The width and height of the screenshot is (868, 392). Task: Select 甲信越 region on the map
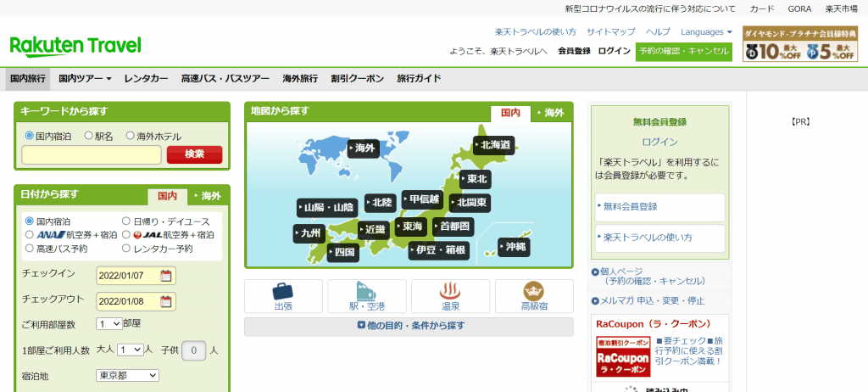point(422,199)
